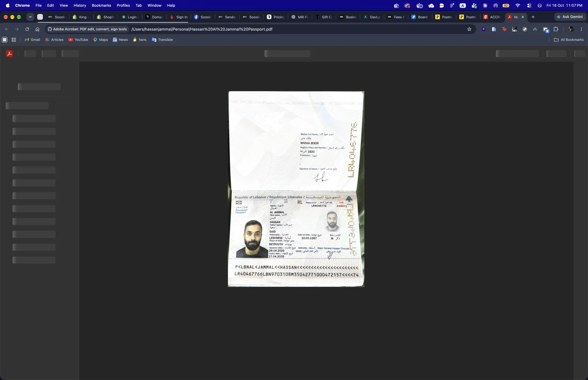Open the apps grid in the bookmarks bar
The image size is (588, 380).
(14, 40)
